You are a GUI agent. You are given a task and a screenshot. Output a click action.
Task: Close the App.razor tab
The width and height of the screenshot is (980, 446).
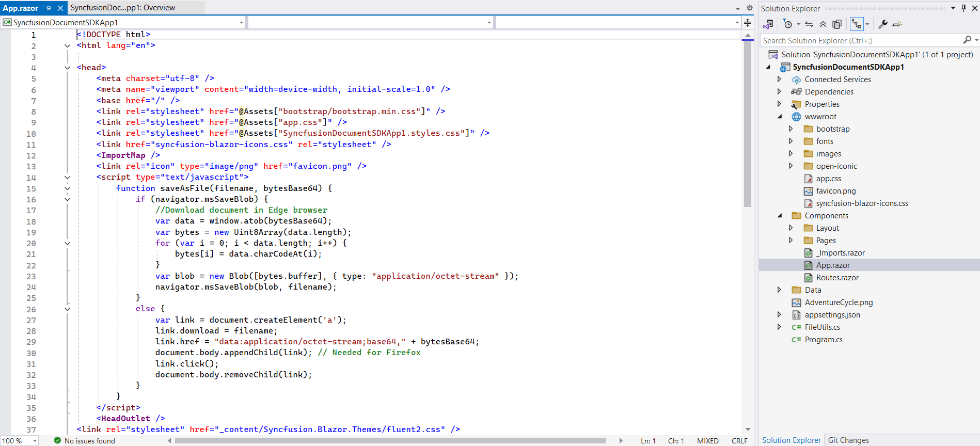pyautogui.click(x=60, y=8)
